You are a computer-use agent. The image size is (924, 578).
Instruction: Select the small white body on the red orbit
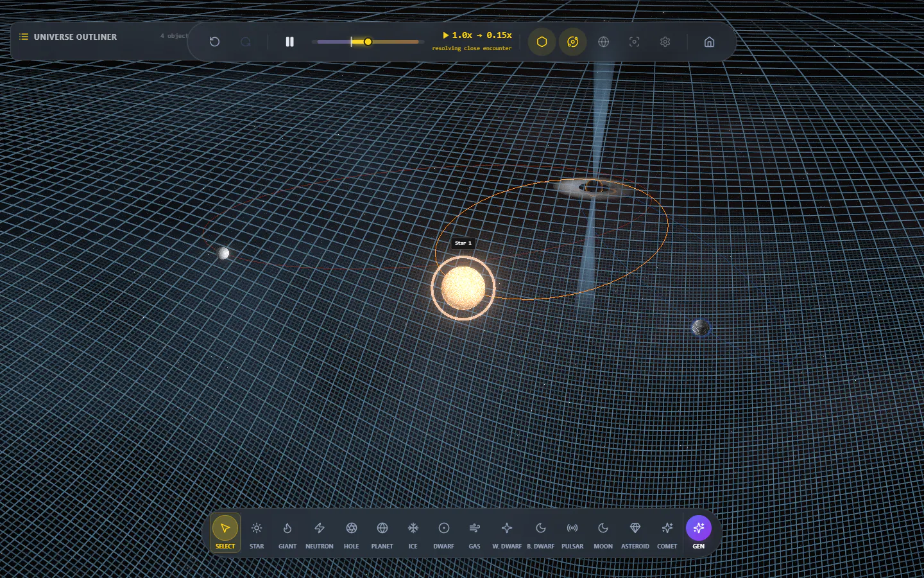coord(223,253)
